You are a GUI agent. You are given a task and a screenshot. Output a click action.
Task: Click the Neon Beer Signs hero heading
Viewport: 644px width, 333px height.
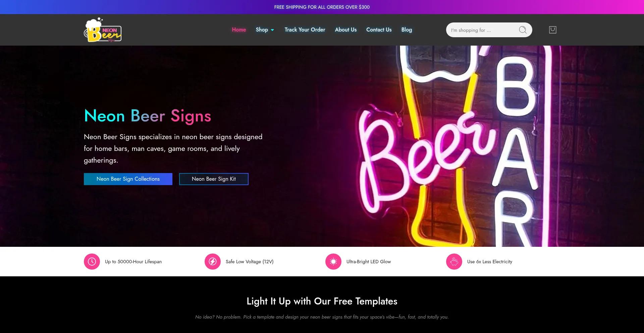pos(148,116)
